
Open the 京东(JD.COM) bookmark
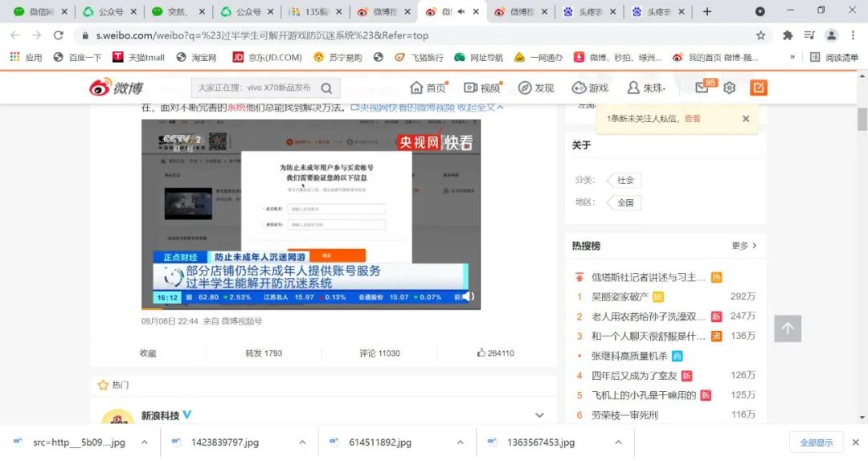tap(267, 58)
